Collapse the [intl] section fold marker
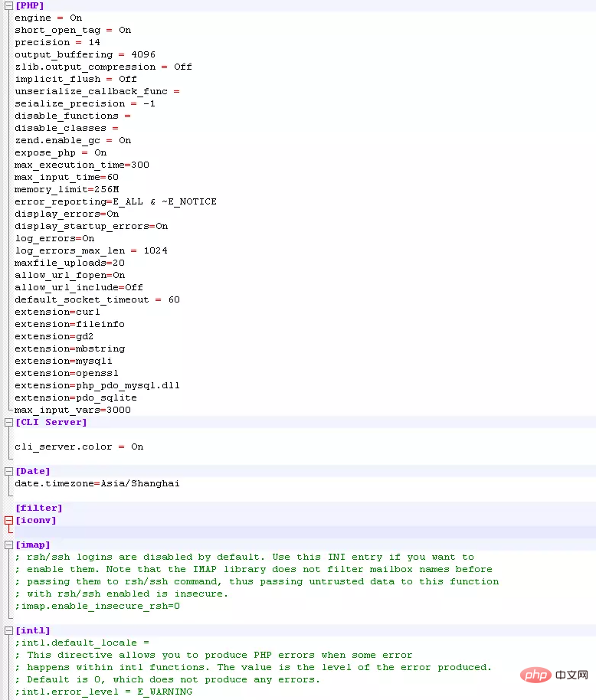 8,631
